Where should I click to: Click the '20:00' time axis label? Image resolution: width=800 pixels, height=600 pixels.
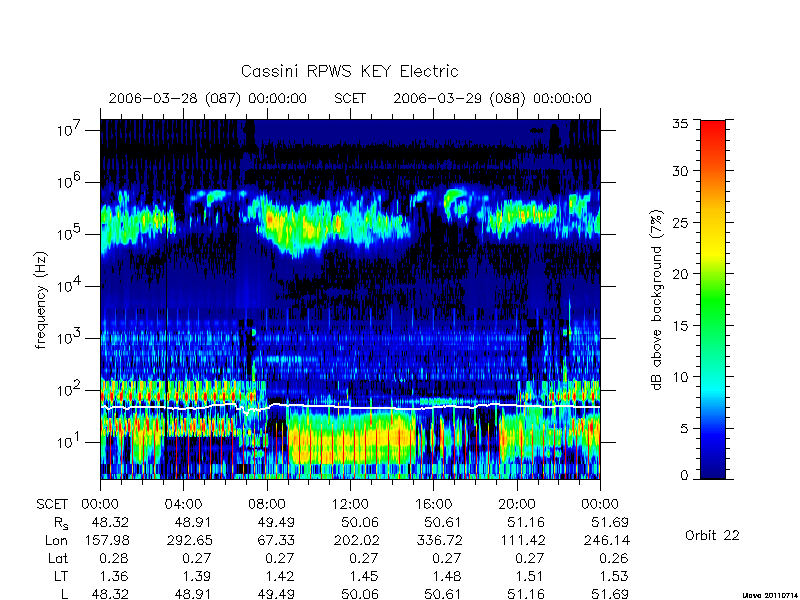(517, 504)
